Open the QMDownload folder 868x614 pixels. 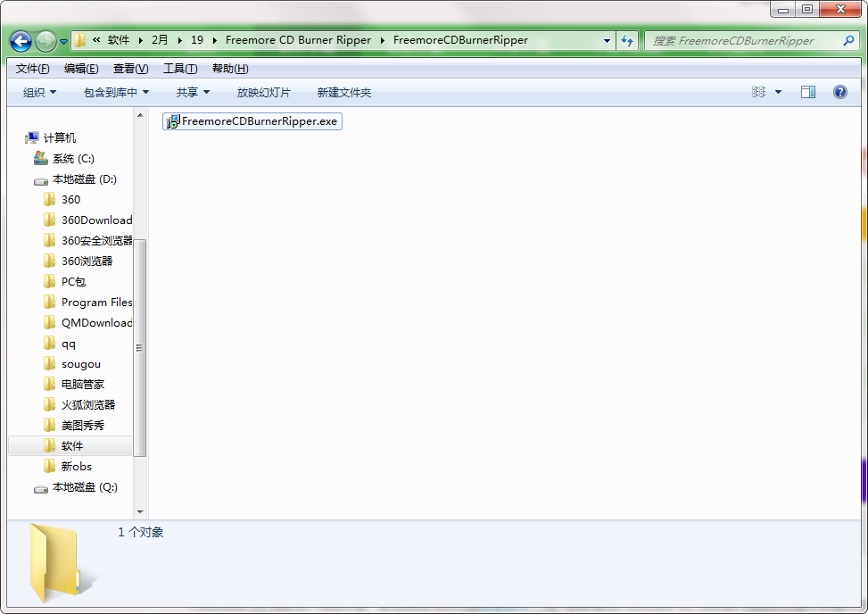point(88,322)
